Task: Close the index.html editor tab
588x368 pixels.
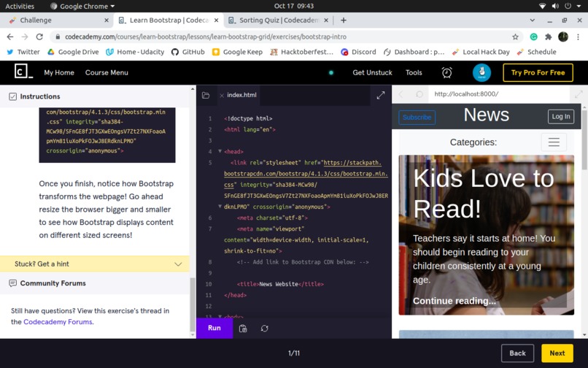Action: 222,96
